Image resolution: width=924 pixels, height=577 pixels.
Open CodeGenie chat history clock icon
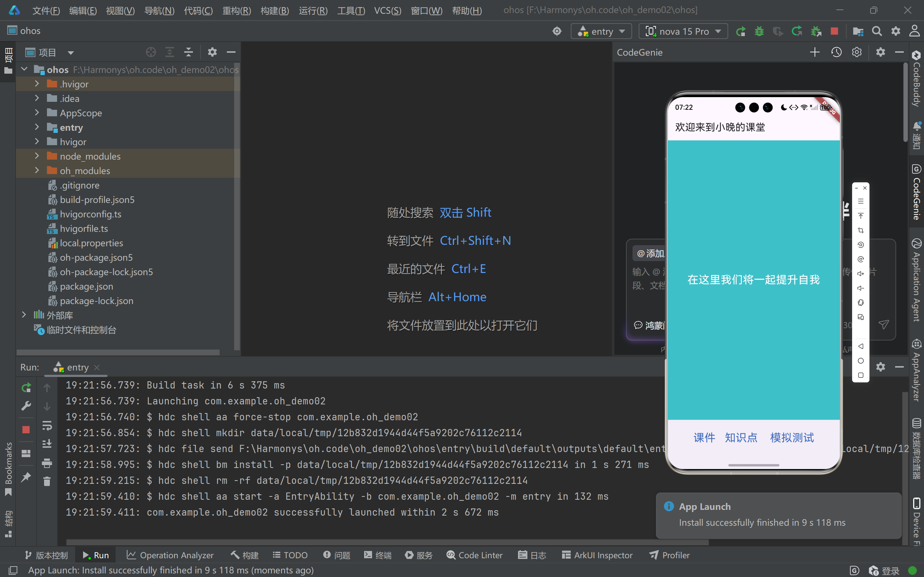point(836,52)
